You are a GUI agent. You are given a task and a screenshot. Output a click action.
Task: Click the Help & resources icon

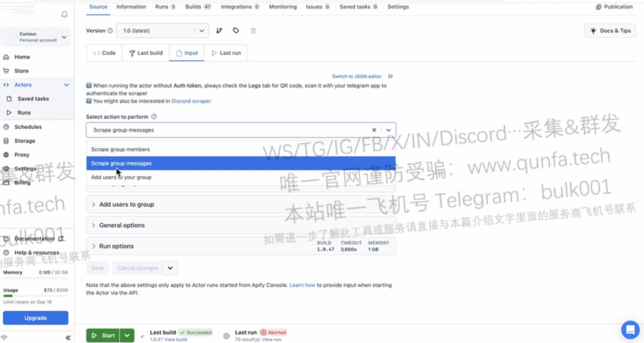[6, 253]
